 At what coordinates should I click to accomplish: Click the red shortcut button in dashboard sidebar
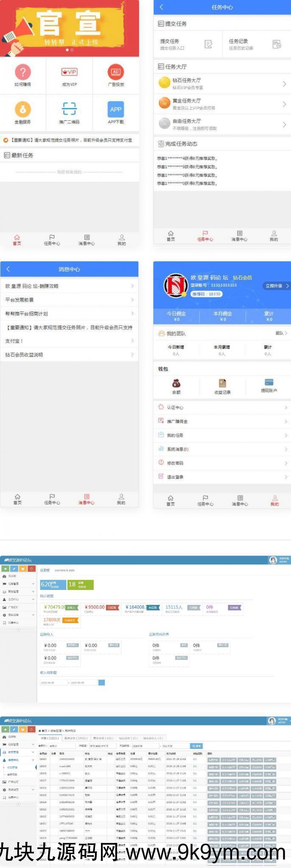click(31, 569)
